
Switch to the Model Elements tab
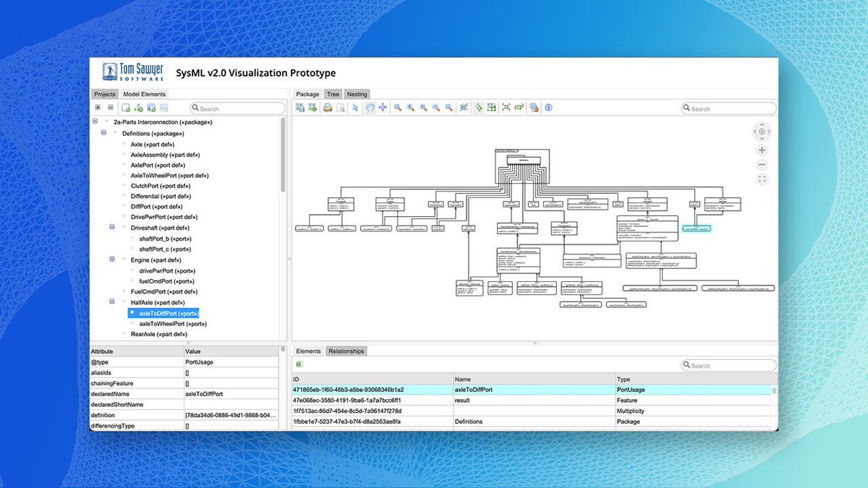144,94
